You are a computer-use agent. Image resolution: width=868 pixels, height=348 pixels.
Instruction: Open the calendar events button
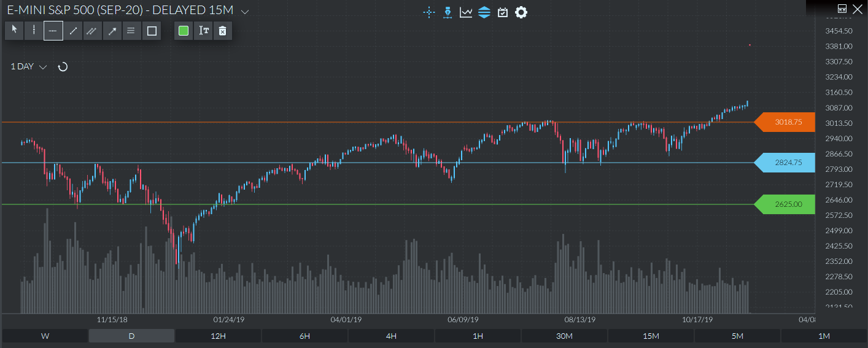point(503,12)
